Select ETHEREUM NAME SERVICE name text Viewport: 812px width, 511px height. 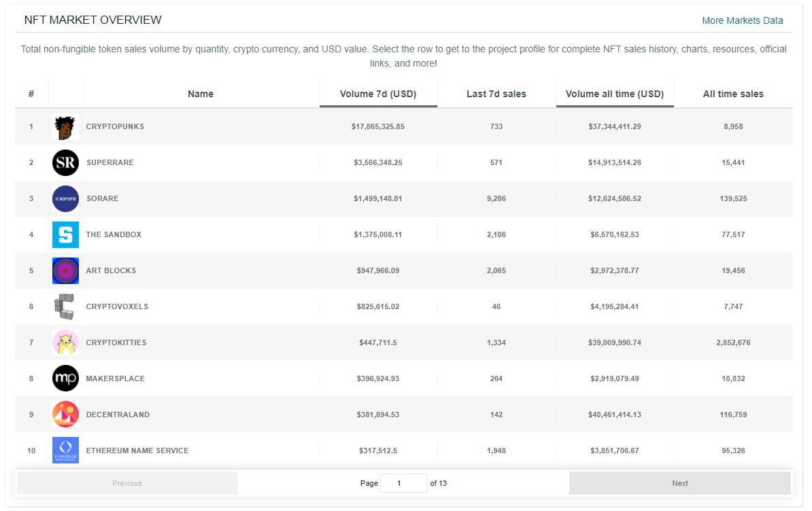pos(137,451)
